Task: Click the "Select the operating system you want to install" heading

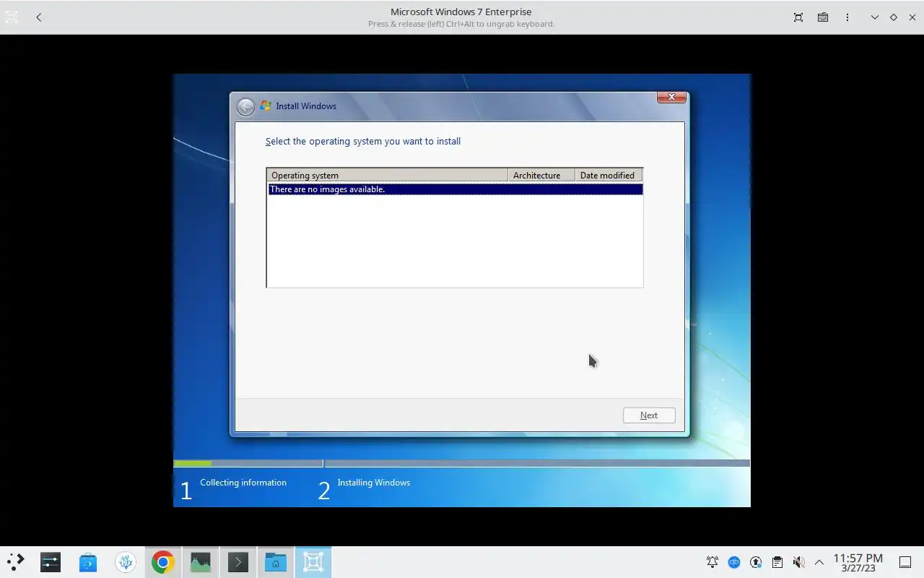Action: click(x=363, y=141)
